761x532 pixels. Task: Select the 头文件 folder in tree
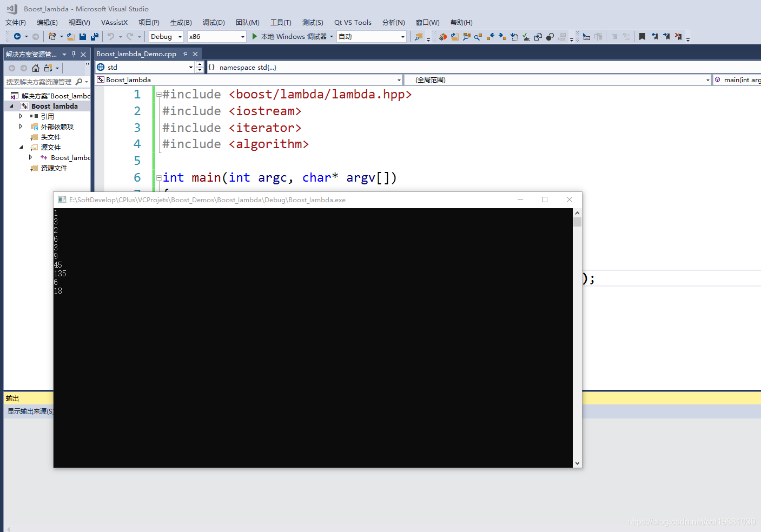[51, 137]
